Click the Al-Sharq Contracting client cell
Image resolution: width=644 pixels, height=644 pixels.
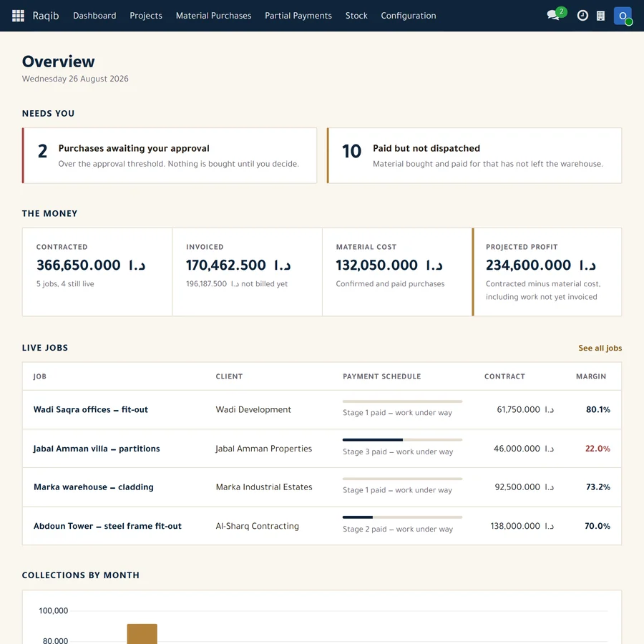coord(257,526)
